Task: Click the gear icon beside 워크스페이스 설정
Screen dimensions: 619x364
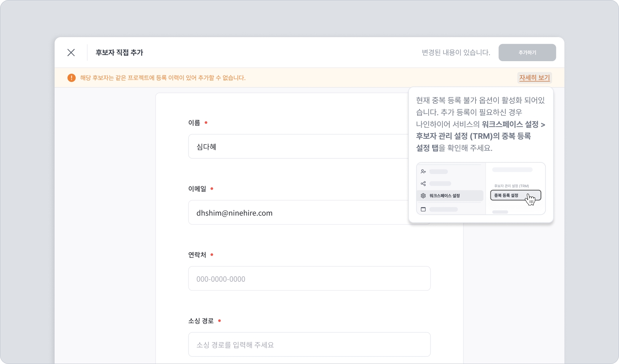Action: (423, 196)
